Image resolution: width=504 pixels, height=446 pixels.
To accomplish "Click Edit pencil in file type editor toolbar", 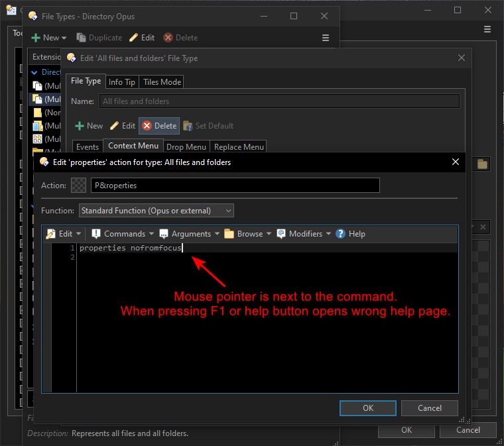I will (x=123, y=126).
